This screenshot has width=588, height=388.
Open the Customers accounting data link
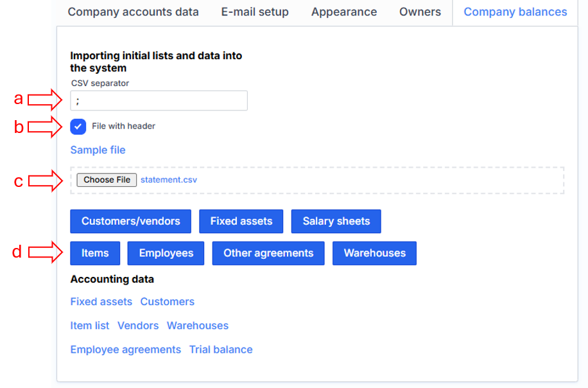pos(167,302)
